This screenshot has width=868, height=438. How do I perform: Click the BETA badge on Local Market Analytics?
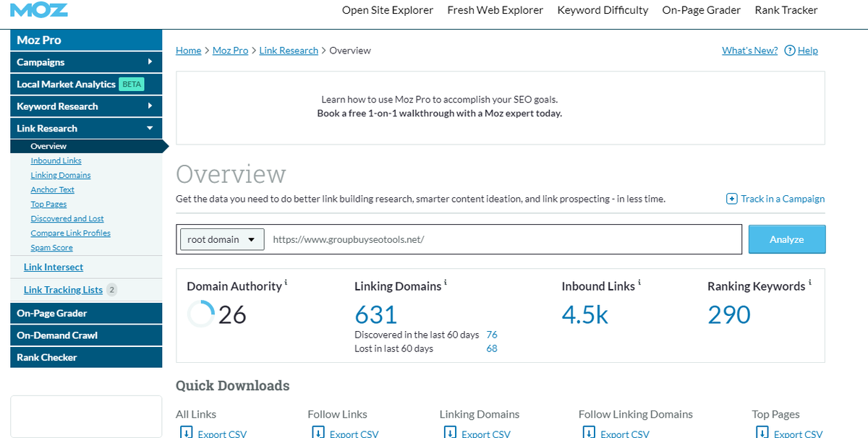point(132,84)
